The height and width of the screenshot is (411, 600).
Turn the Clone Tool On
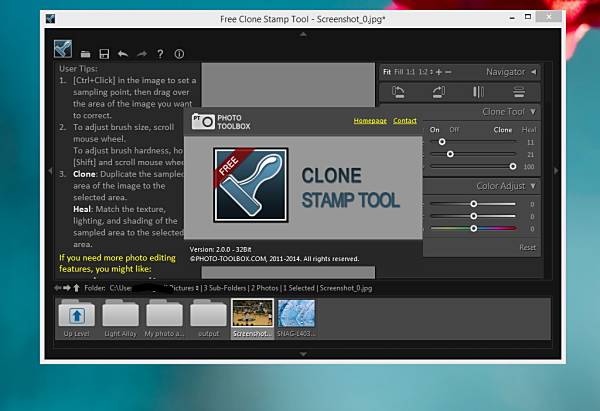coord(435,130)
